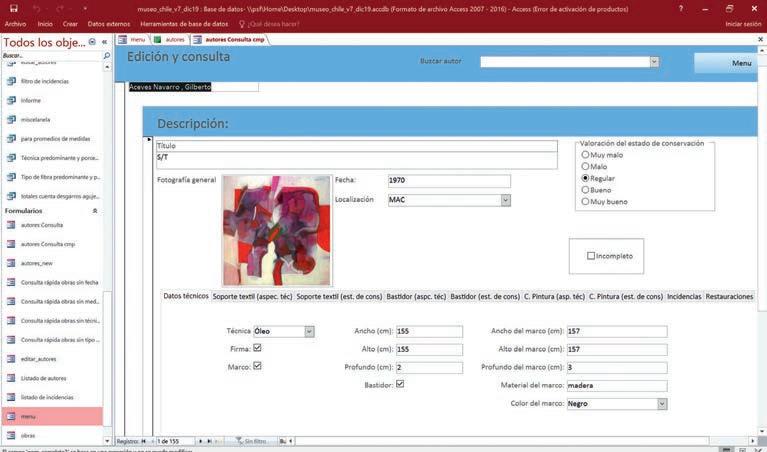767x452 pixels.
Task: Click the Save icon in the title bar
Action: point(14,8)
